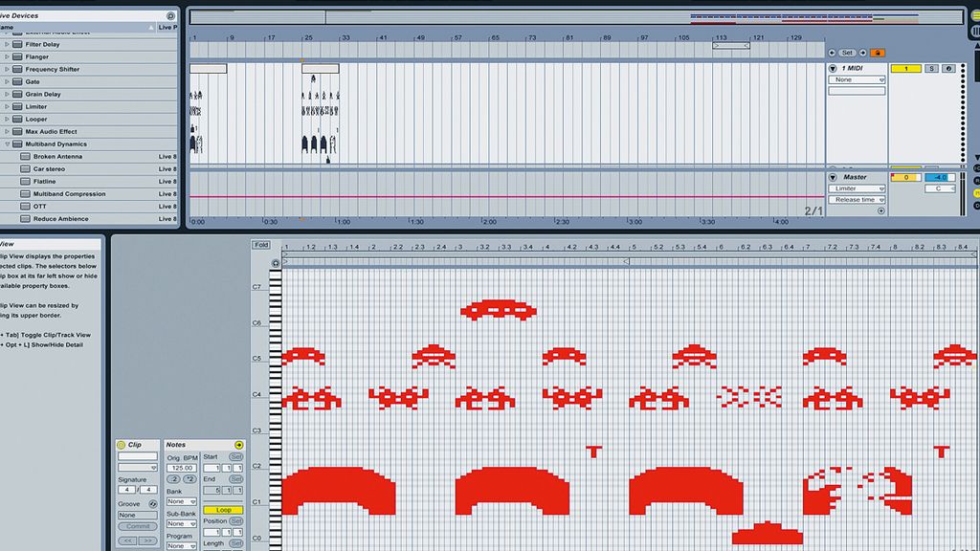The height and width of the screenshot is (551, 980).
Task: Click the blue Master value slider showing -4.0
Action: pos(940,177)
